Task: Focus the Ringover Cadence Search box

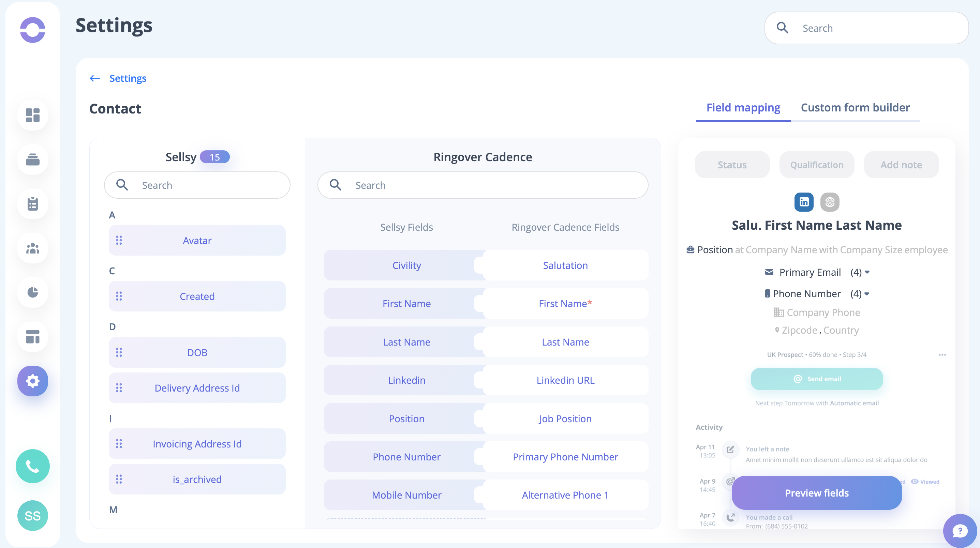Action: tap(482, 185)
